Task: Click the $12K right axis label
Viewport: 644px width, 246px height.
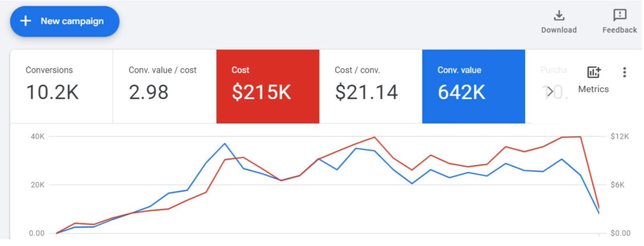Action: (x=620, y=136)
